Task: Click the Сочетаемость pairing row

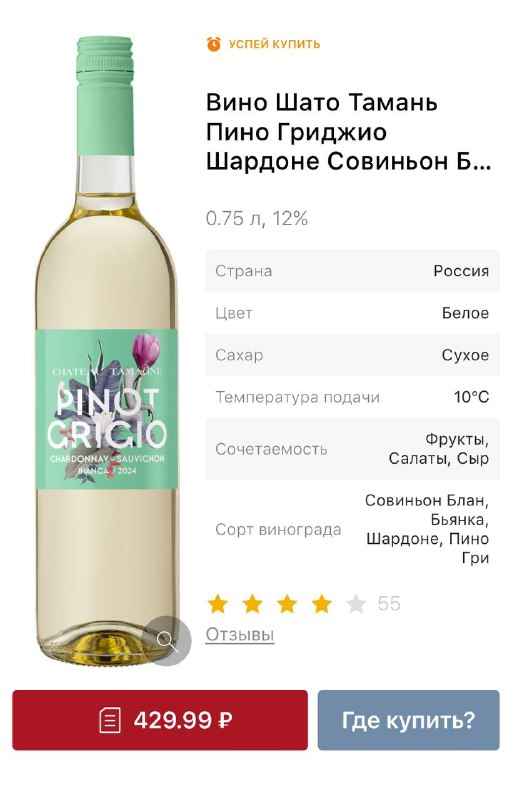Action: [352, 449]
